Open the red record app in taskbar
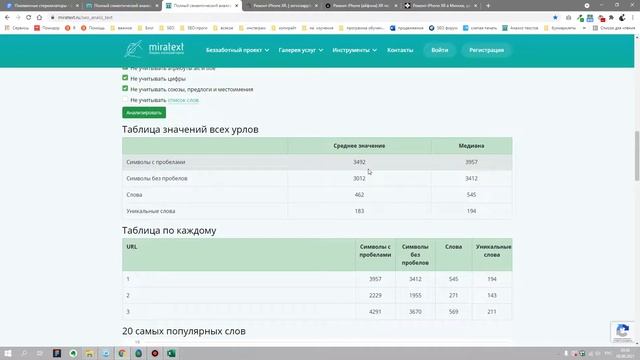 (155, 353)
